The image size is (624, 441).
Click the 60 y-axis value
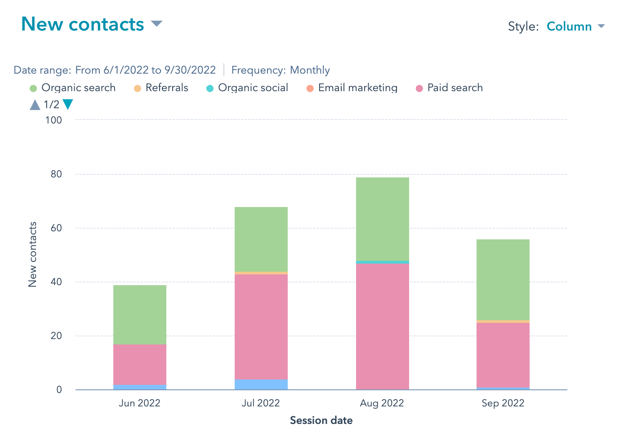click(x=56, y=228)
